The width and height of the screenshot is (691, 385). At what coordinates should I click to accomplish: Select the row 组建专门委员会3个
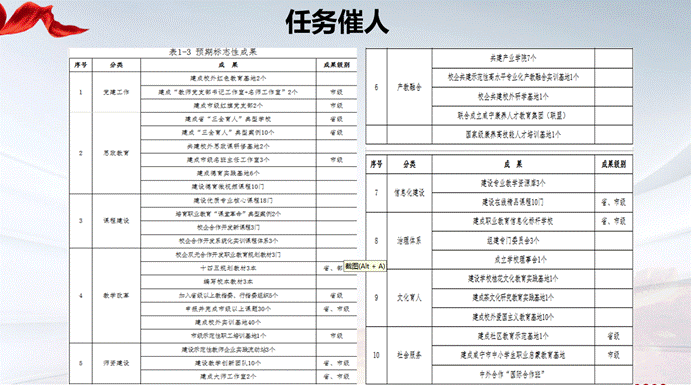(x=513, y=241)
